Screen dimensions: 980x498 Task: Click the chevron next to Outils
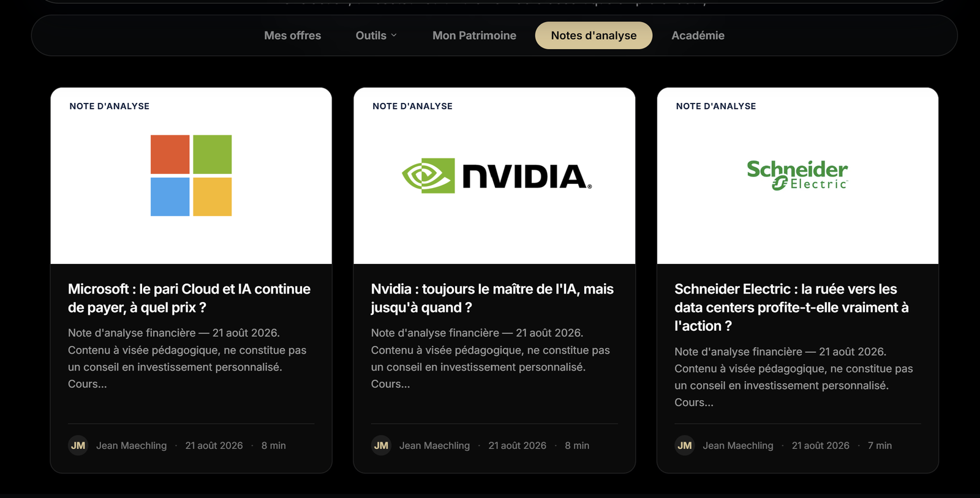point(394,36)
